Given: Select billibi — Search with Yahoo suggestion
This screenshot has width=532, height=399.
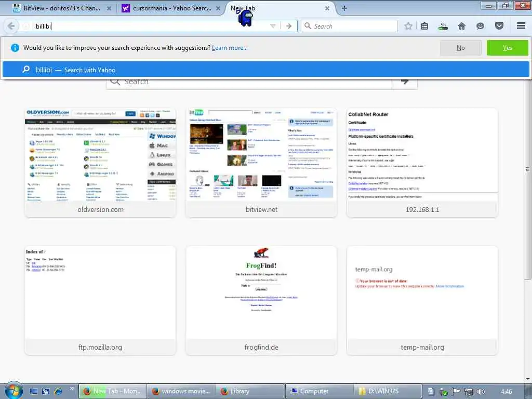Looking at the screenshot, I should [x=265, y=70].
